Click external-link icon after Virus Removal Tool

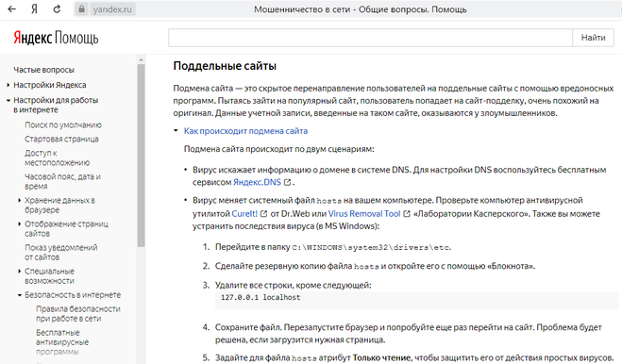[x=407, y=214]
